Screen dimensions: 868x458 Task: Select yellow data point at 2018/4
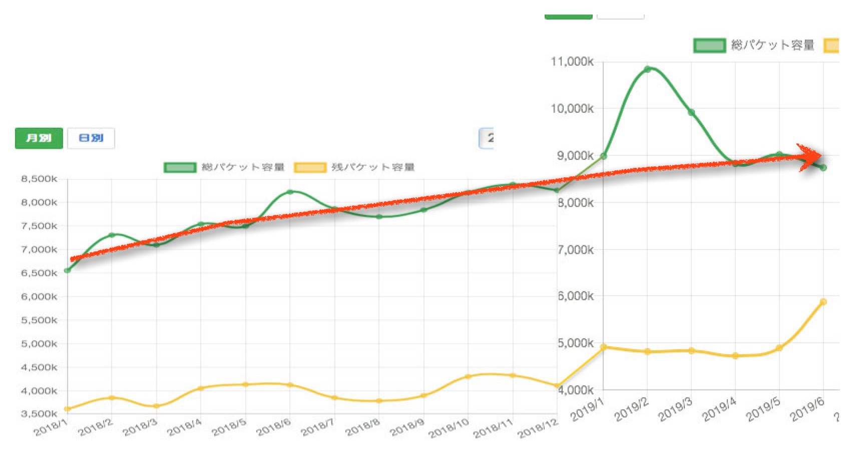click(x=201, y=388)
